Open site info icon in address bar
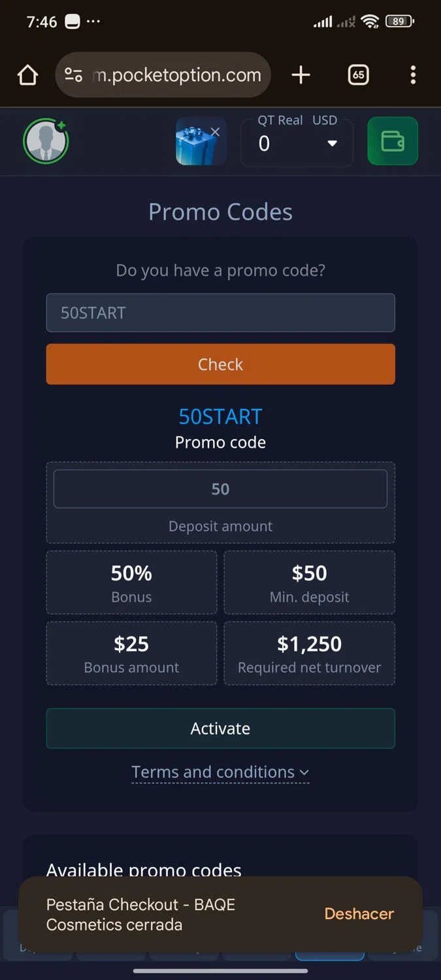This screenshot has height=980, width=441. 73,76
